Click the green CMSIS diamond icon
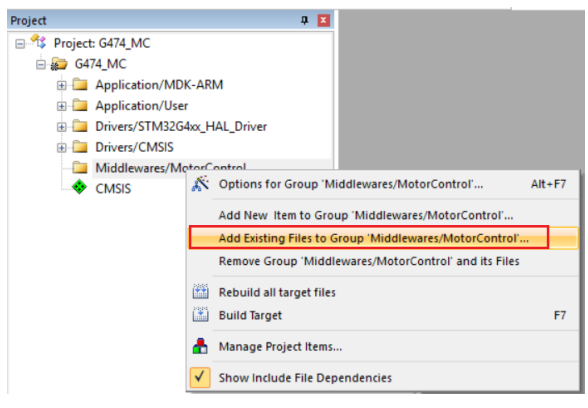 79,187
